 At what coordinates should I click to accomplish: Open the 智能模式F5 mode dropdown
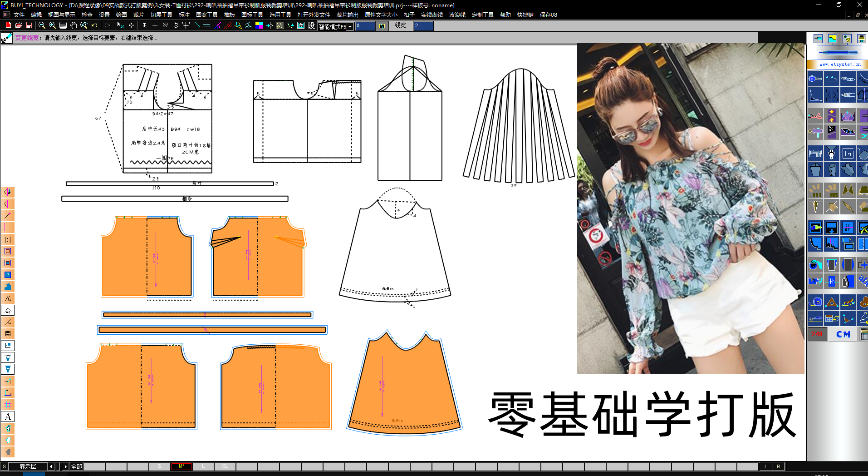click(x=350, y=26)
